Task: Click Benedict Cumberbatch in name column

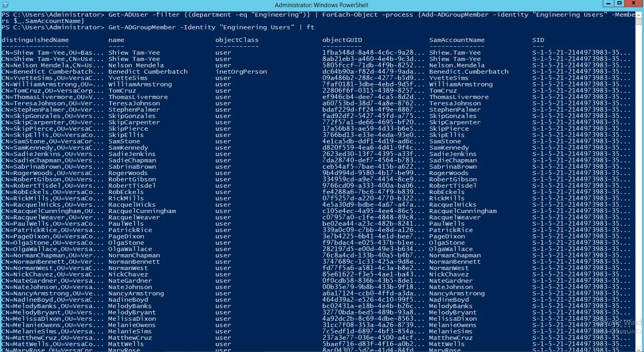Action: [x=148, y=72]
